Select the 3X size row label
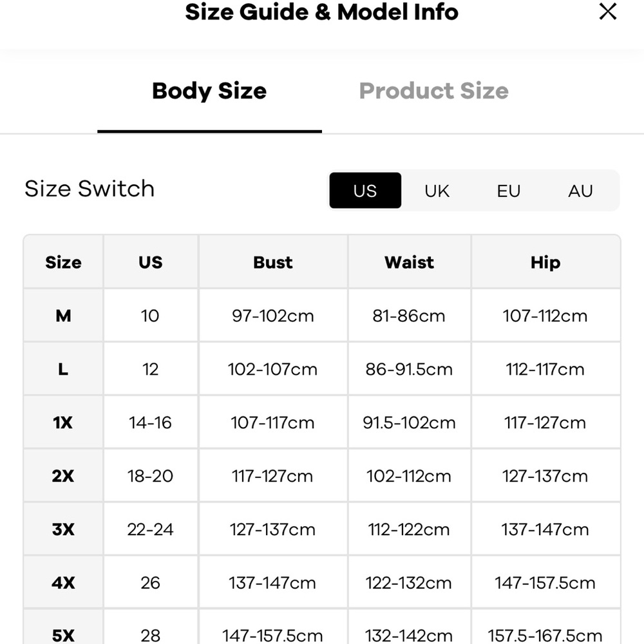Viewport: 644px width, 644px height. pos(63,529)
